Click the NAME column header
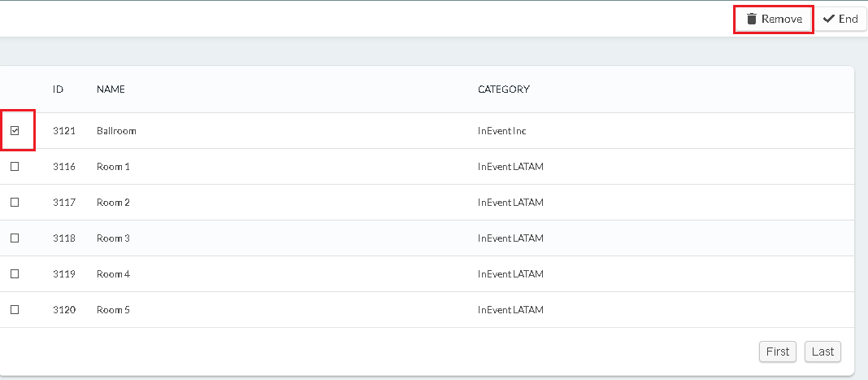868x380 pixels. [x=111, y=90]
